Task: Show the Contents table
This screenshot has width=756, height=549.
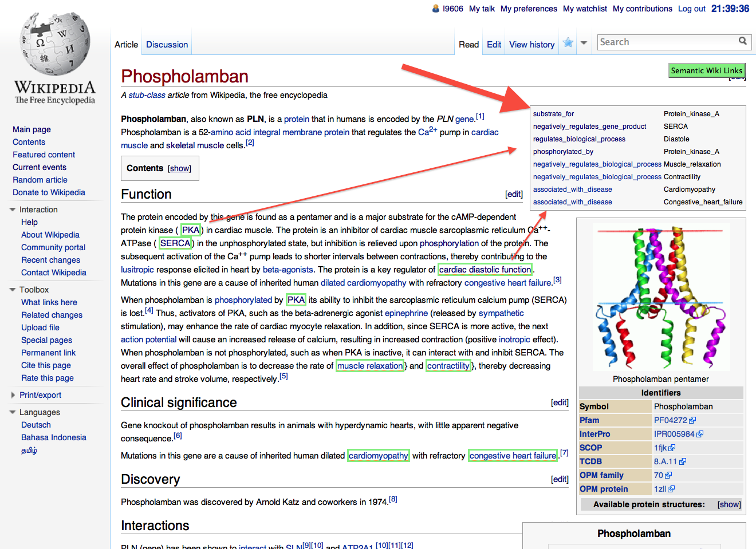Action: pyautogui.click(x=179, y=168)
